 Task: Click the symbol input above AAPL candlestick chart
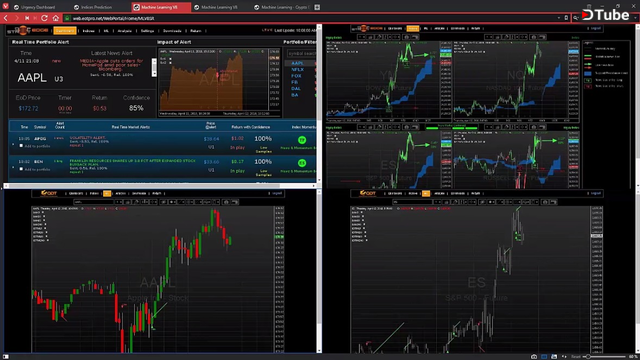(94, 202)
